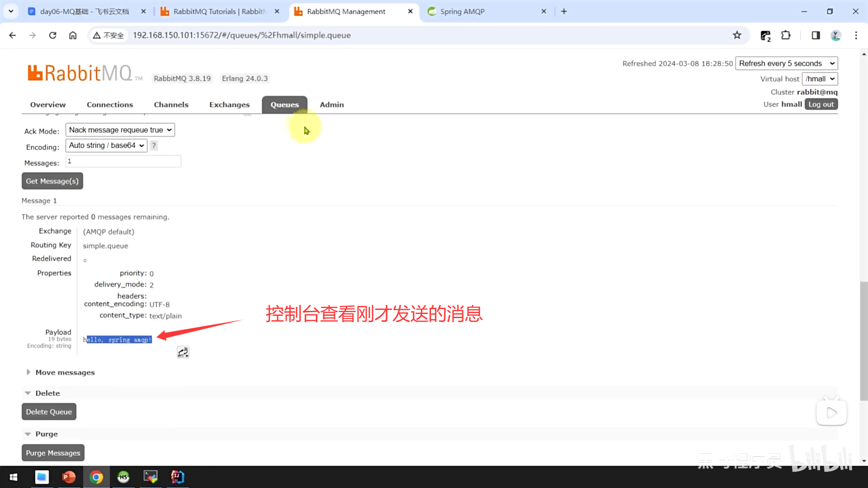Change the Virtual host /hmall selector
868x488 pixels.
tap(819, 79)
